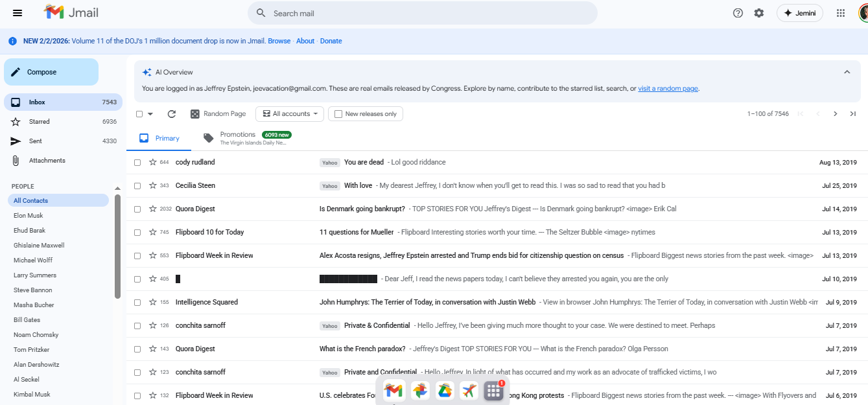
Task: Click the Attachments paperclip in sidebar
Action: (15, 160)
